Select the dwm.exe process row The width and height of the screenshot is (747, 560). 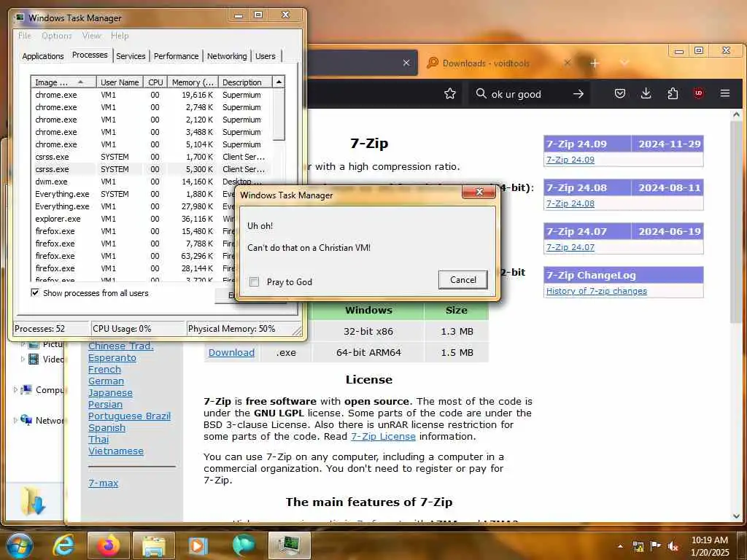point(150,182)
